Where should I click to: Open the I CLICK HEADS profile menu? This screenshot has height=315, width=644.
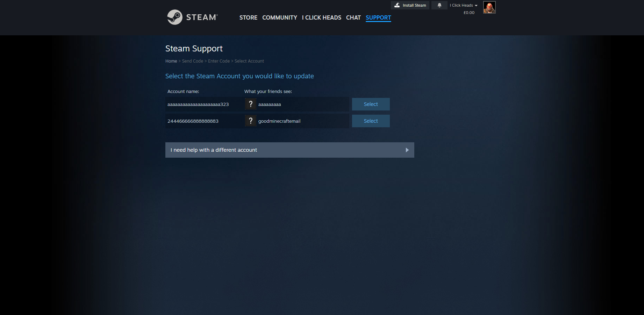322,17
